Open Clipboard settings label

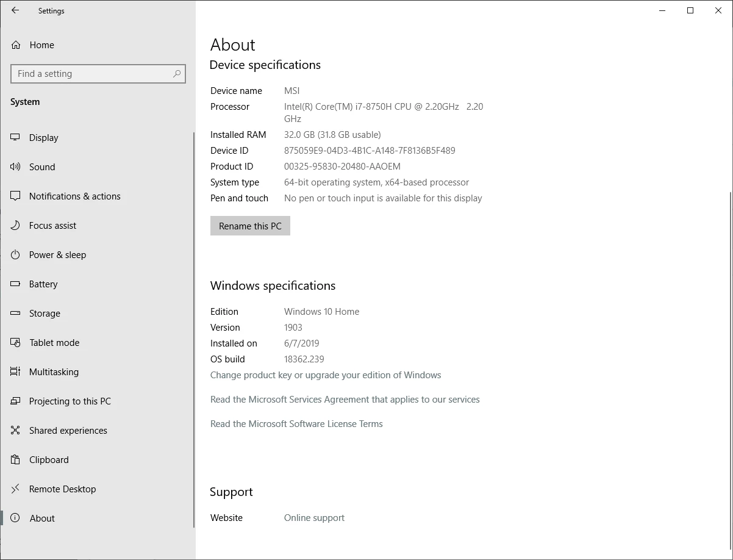(49, 460)
